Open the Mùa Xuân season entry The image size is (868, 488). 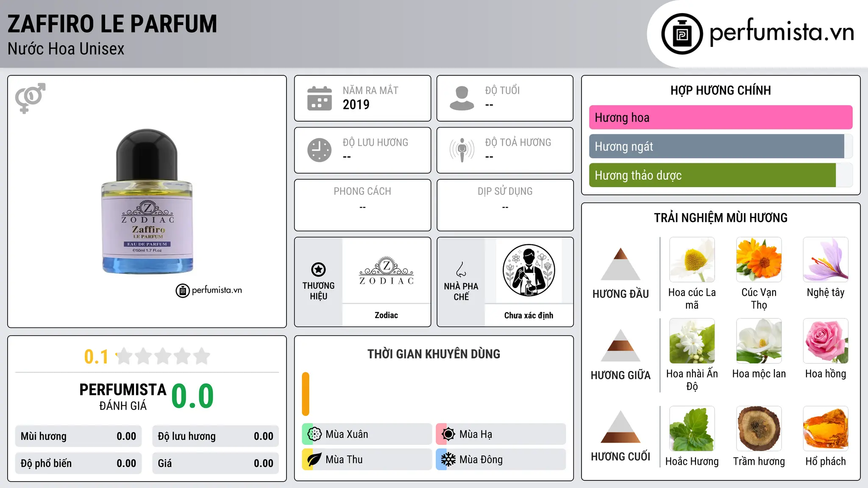pos(367,434)
